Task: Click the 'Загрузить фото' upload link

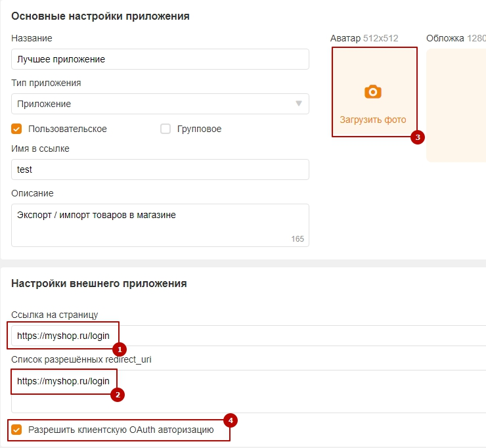Action: pyautogui.click(x=373, y=120)
